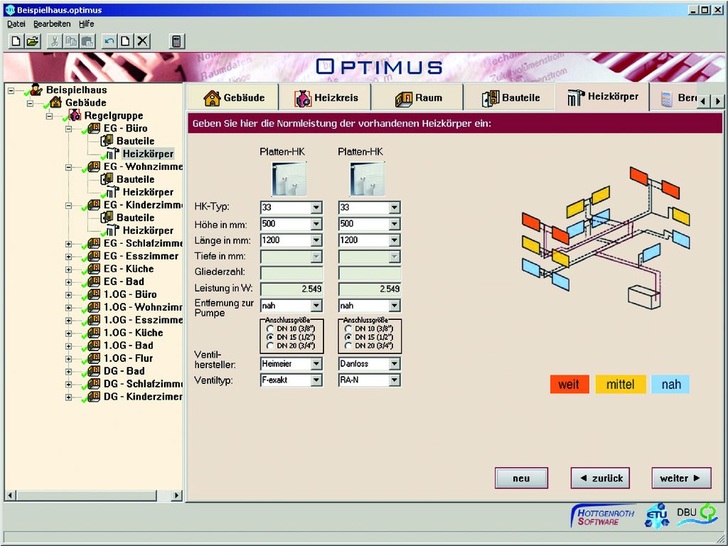Click the Regelgruppe pump icon in tree
The width and height of the screenshot is (728, 546).
tap(74, 115)
